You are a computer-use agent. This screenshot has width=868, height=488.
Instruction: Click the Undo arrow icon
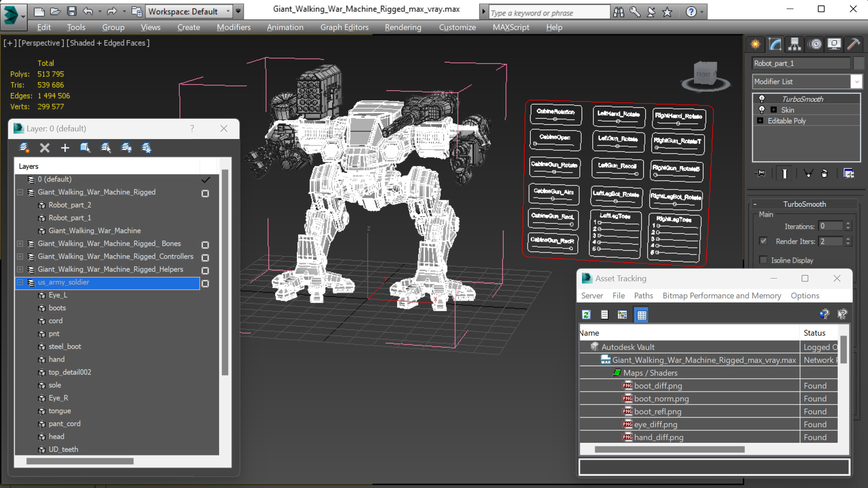click(x=88, y=11)
